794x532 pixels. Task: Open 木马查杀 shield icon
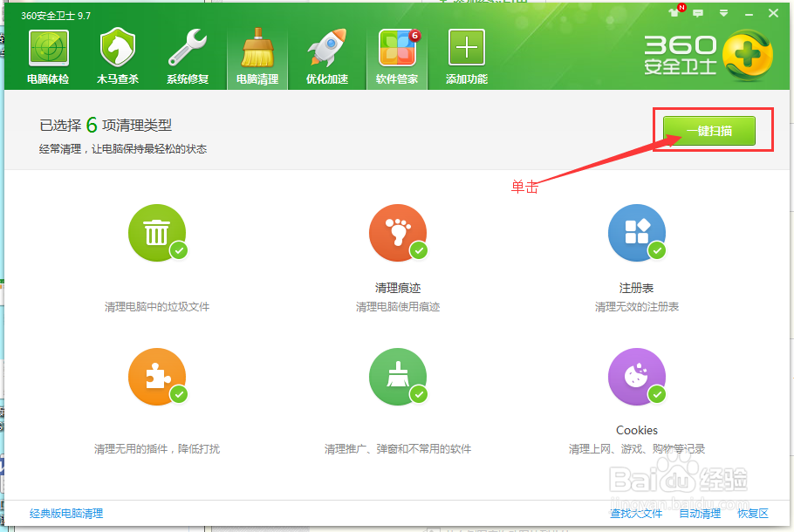(118, 48)
